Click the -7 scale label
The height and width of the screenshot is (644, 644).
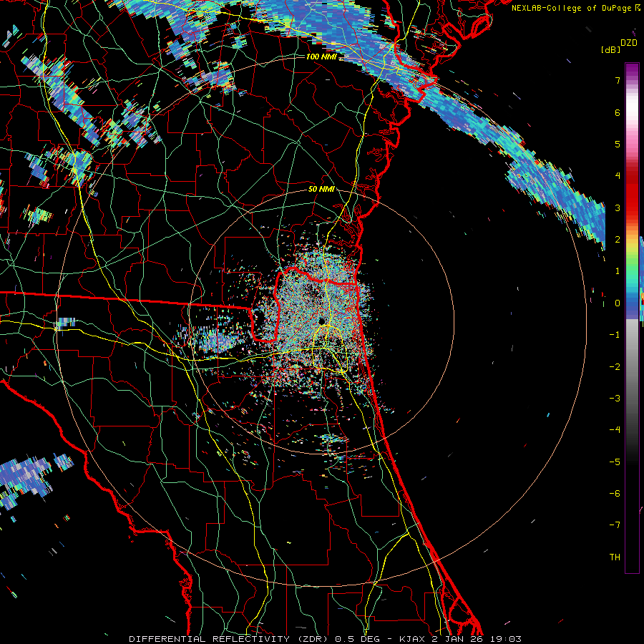coord(615,525)
